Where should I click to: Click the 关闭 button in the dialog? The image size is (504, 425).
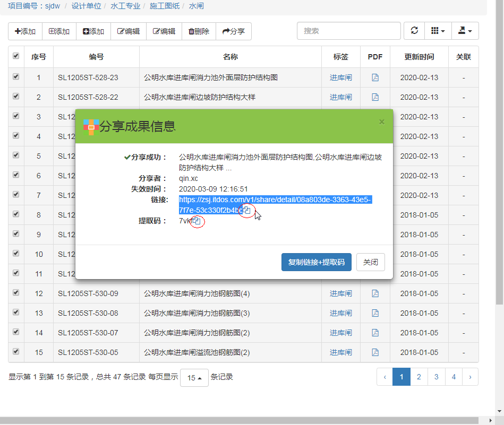click(x=370, y=262)
